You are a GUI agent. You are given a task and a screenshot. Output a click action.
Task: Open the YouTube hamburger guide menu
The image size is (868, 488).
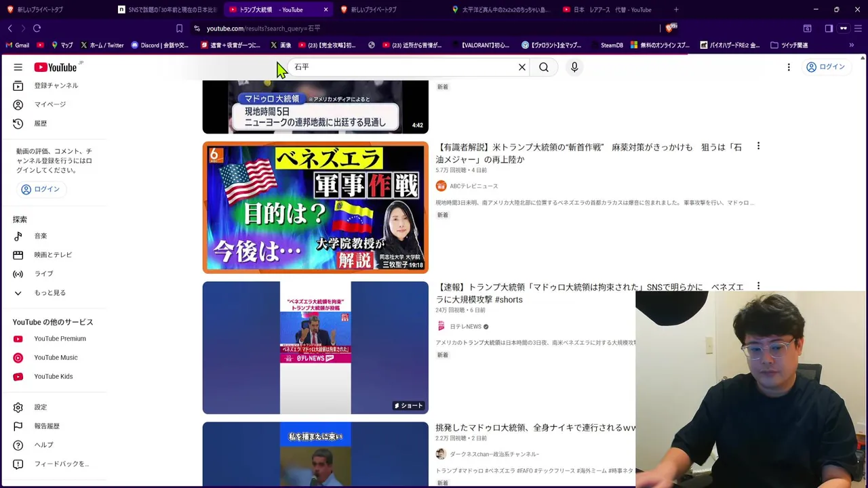click(x=18, y=67)
